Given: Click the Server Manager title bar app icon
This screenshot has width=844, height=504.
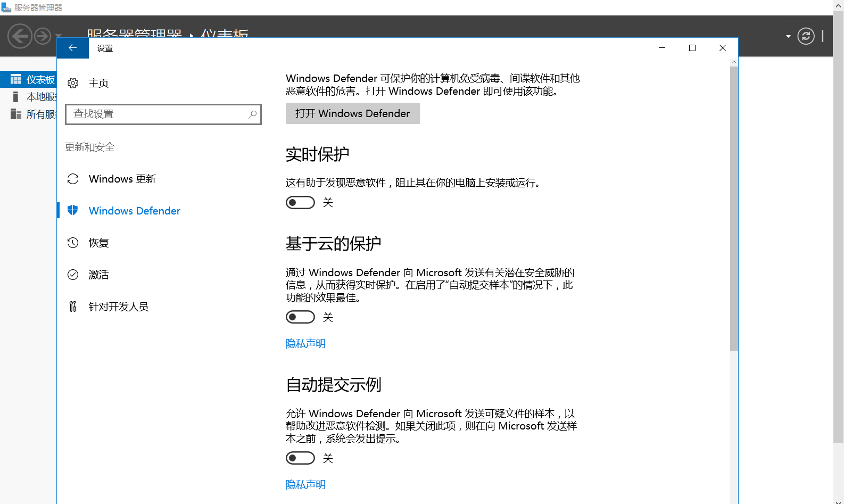Looking at the screenshot, I should (6, 7).
